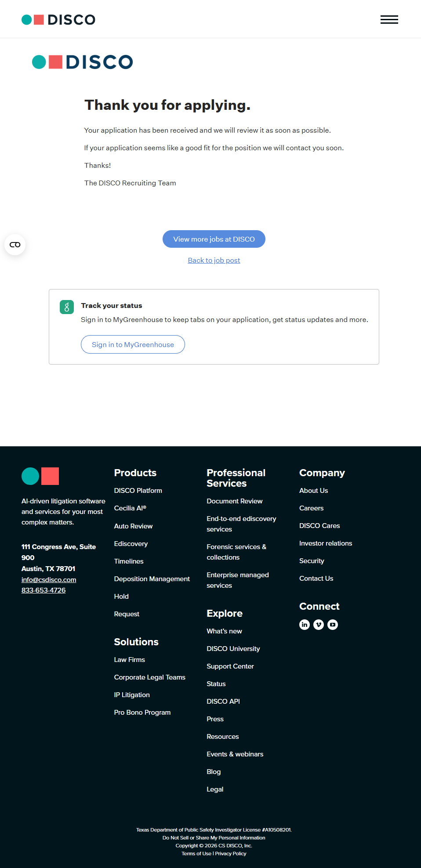The width and height of the screenshot is (421, 868).
Task: Navigate to Careers in Company section
Action: pyautogui.click(x=311, y=508)
